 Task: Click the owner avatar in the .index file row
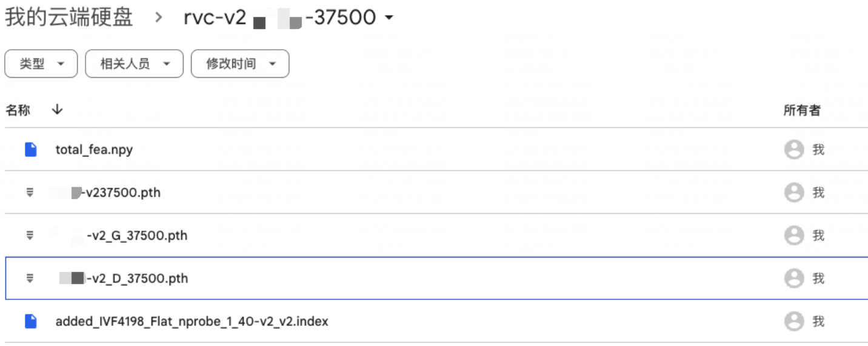[794, 321]
